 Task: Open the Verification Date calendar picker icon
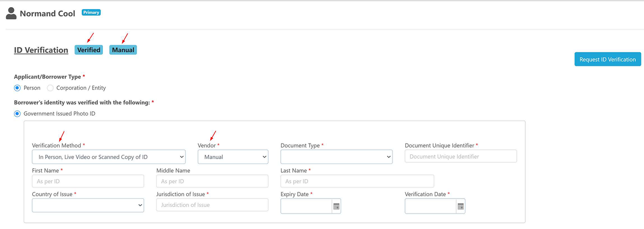point(460,206)
